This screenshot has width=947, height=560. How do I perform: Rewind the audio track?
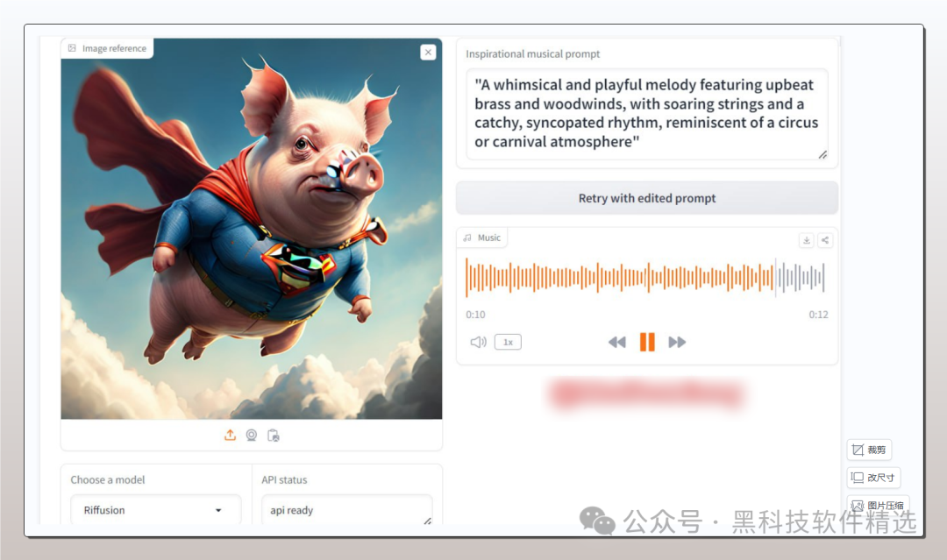coord(617,342)
